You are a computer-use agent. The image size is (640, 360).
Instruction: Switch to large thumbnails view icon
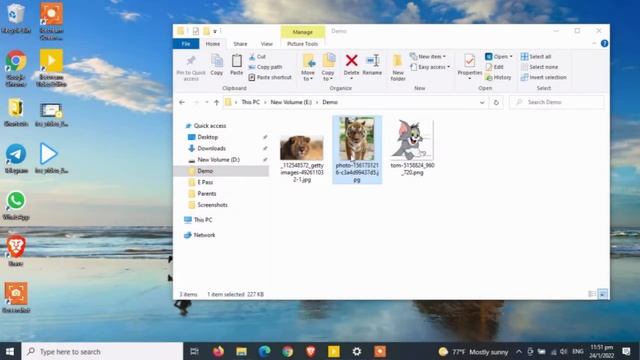coord(602,294)
